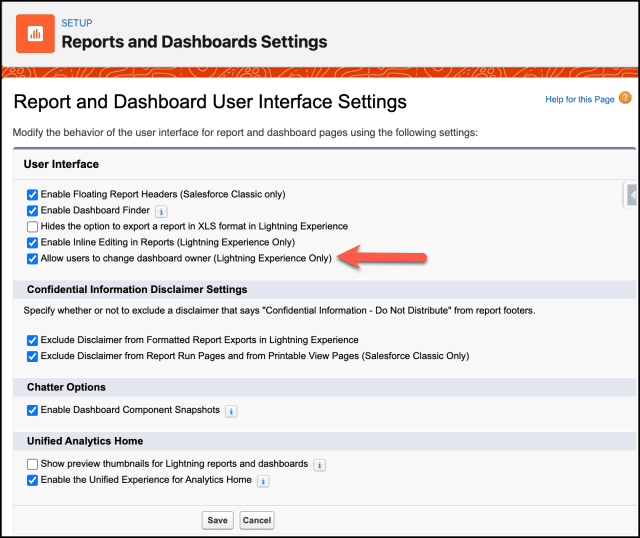Click the help question mark icon

pos(625,98)
